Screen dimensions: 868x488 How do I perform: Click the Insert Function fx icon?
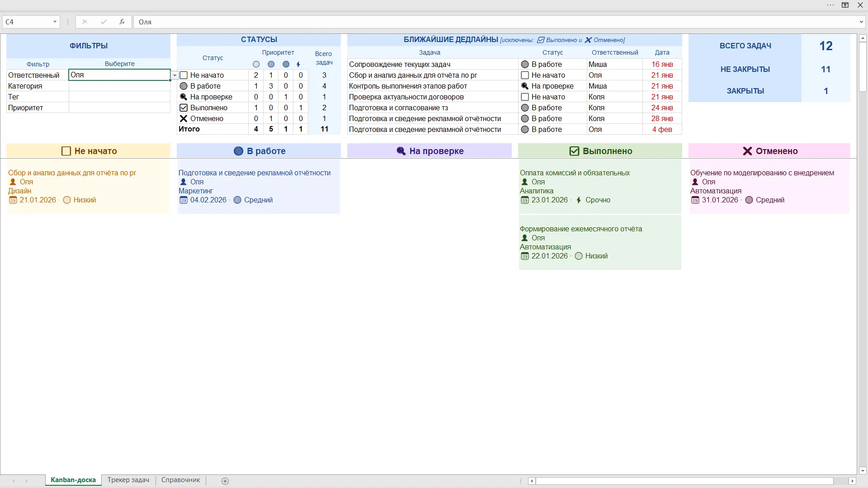click(122, 22)
